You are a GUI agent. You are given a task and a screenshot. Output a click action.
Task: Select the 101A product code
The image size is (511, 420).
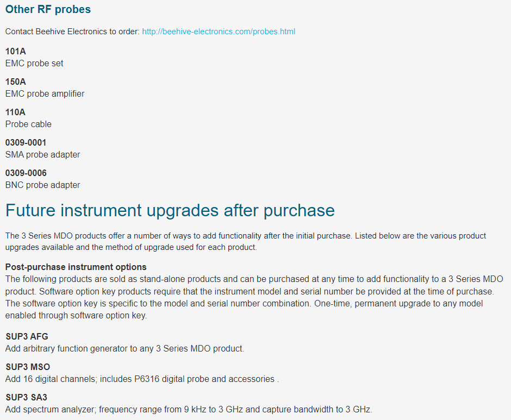(15, 51)
